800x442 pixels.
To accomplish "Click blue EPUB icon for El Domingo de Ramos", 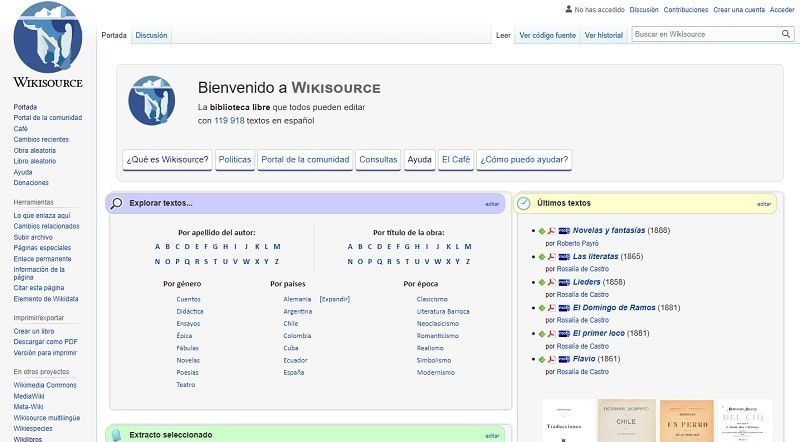I will click(x=564, y=308).
